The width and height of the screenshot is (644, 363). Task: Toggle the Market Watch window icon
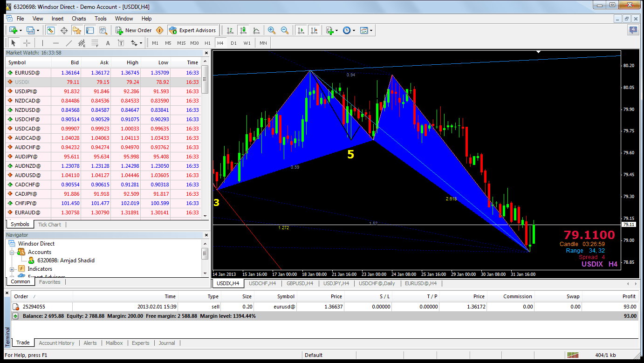coord(51,30)
